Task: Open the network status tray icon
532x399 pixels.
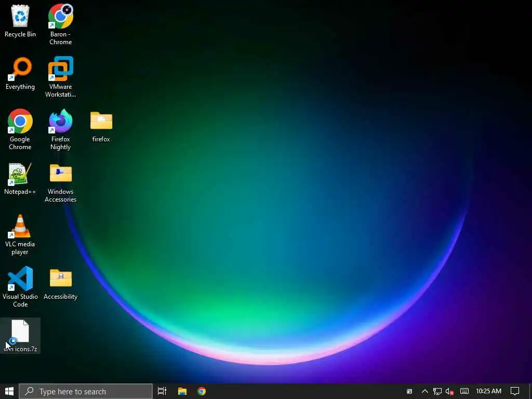Action: (x=437, y=391)
